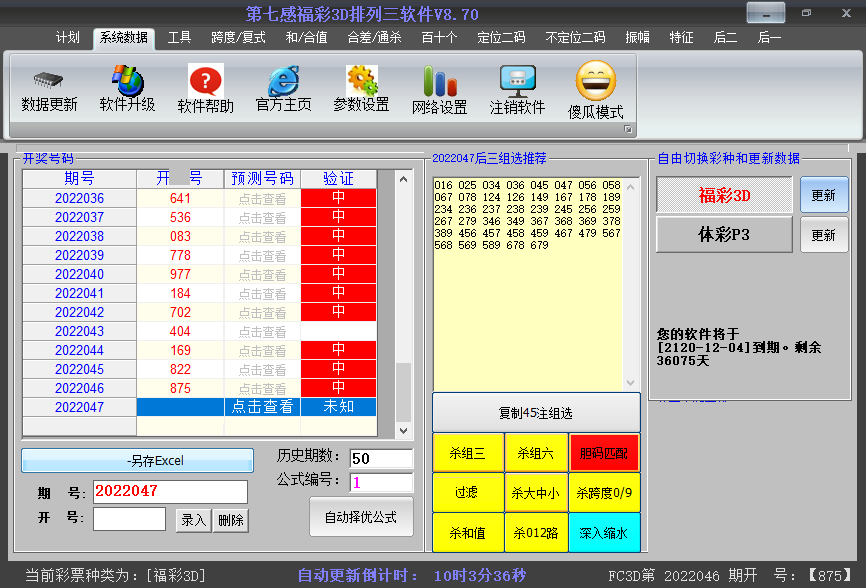Open the 跨度/复式 tab
866x588 pixels.
click(x=239, y=38)
